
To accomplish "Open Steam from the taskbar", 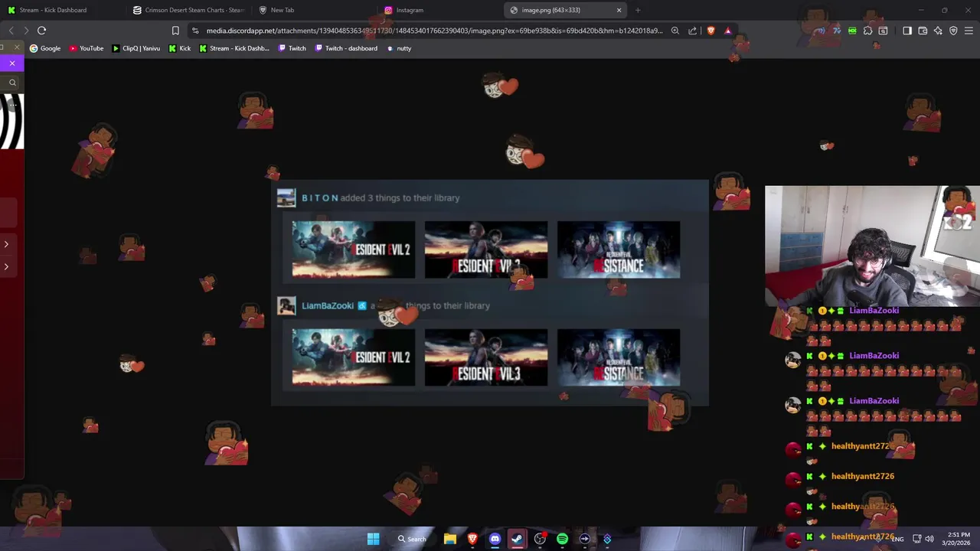I will [517, 539].
